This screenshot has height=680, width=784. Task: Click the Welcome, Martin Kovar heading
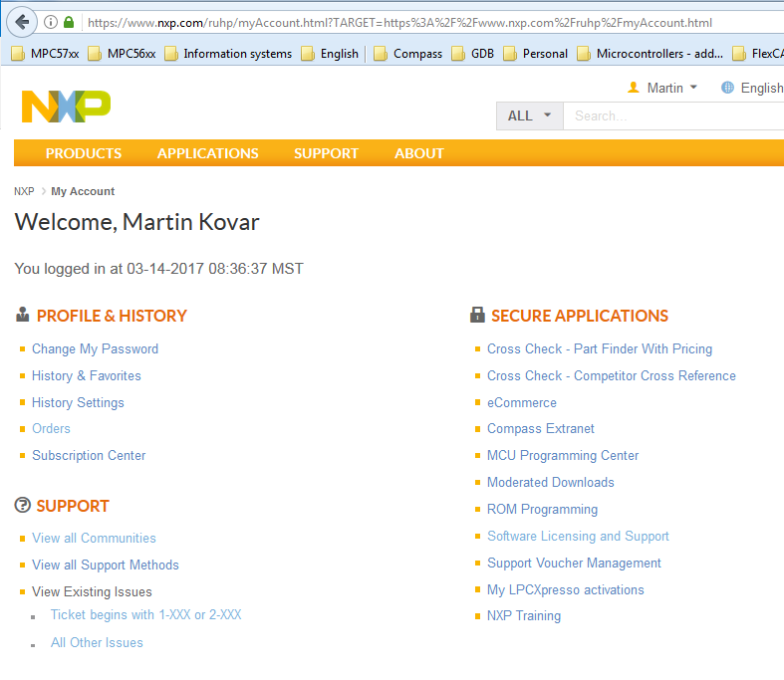[137, 222]
